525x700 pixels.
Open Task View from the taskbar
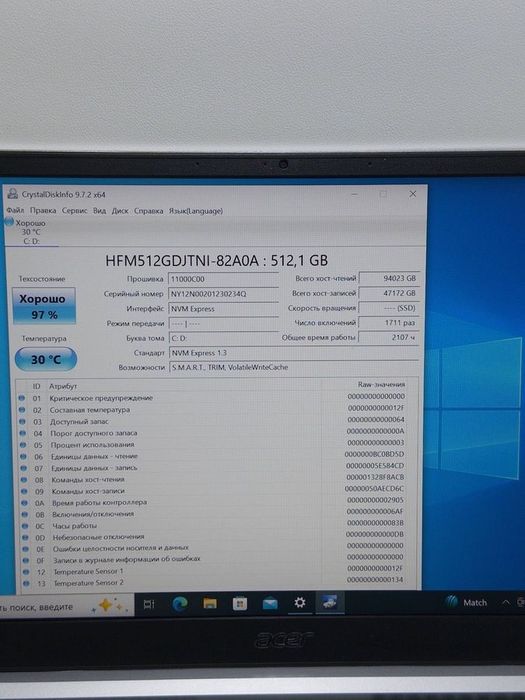[x=149, y=604]
